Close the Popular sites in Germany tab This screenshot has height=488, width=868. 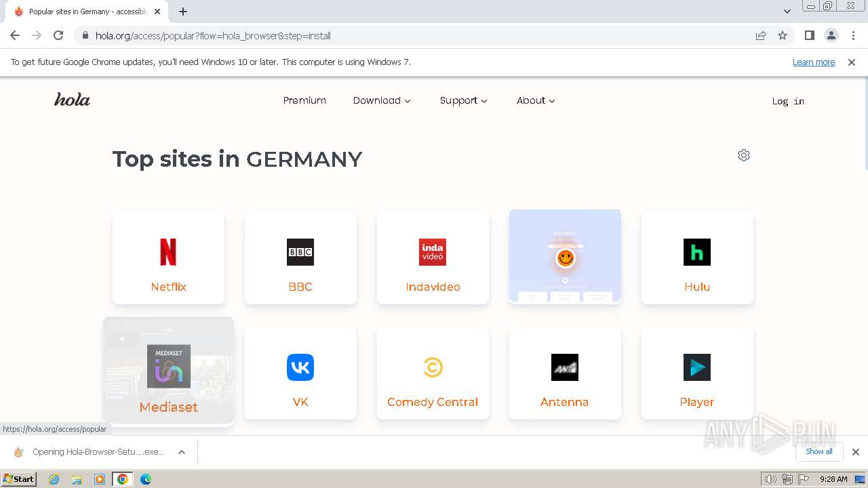[x=157, y=12]
